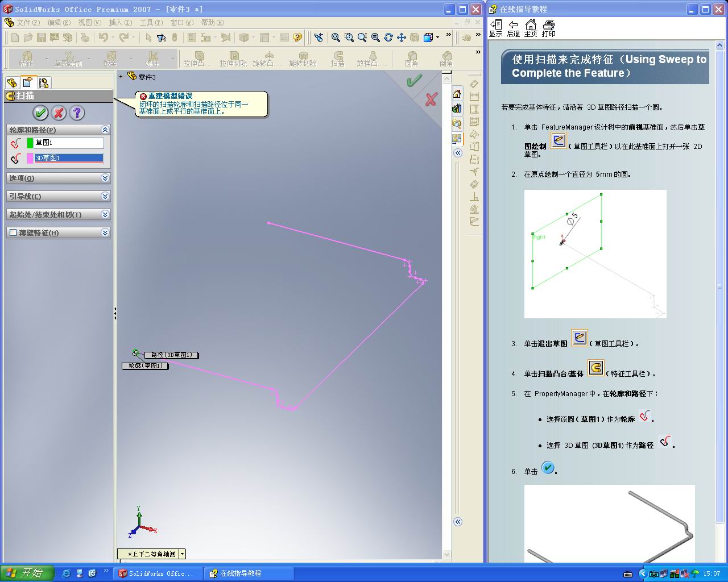
Task: Confirm with the green checkmark in graphics corner
Action: coord(414,81)
